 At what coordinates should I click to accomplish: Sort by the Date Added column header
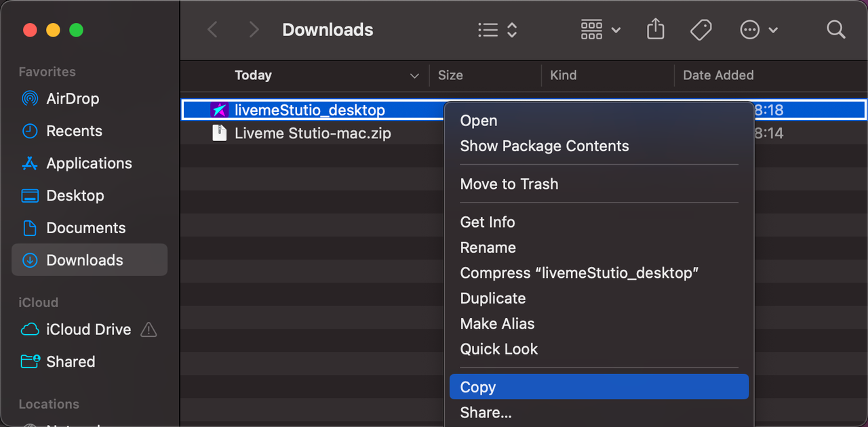tap(717, 75)
